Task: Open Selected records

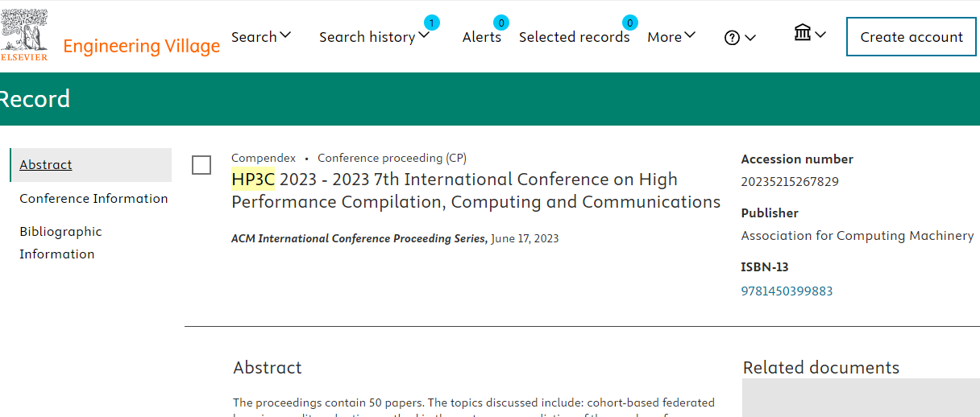Action: [574, 36]
